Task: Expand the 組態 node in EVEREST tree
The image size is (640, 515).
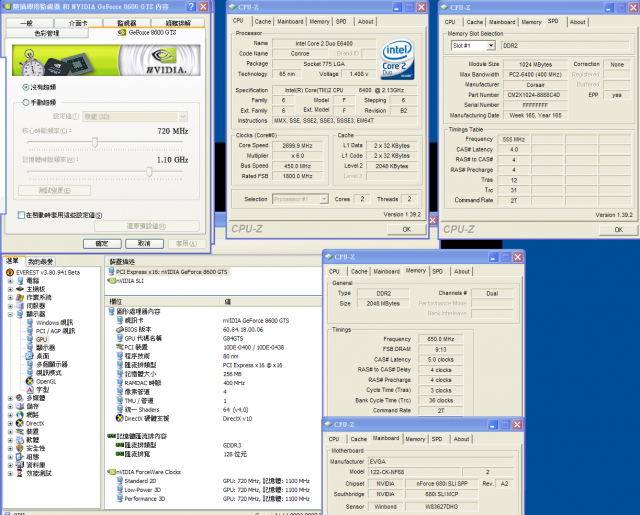Action: [x=10, y=457]
